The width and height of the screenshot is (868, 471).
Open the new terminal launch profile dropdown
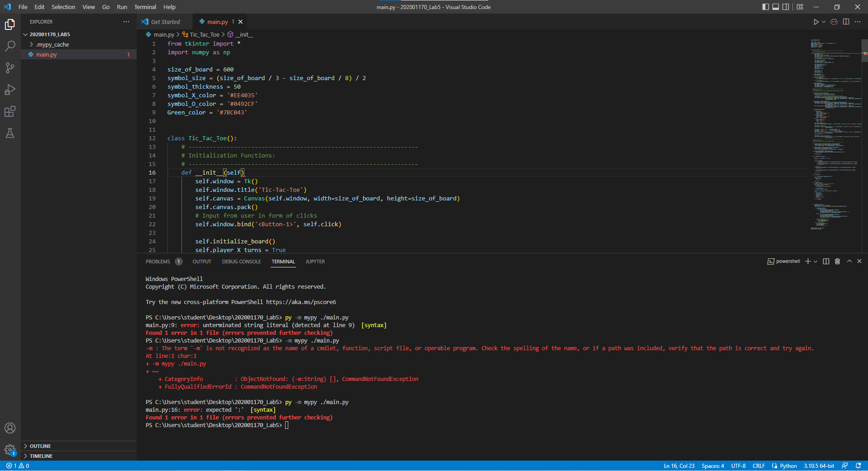click(x=816, y=262)
